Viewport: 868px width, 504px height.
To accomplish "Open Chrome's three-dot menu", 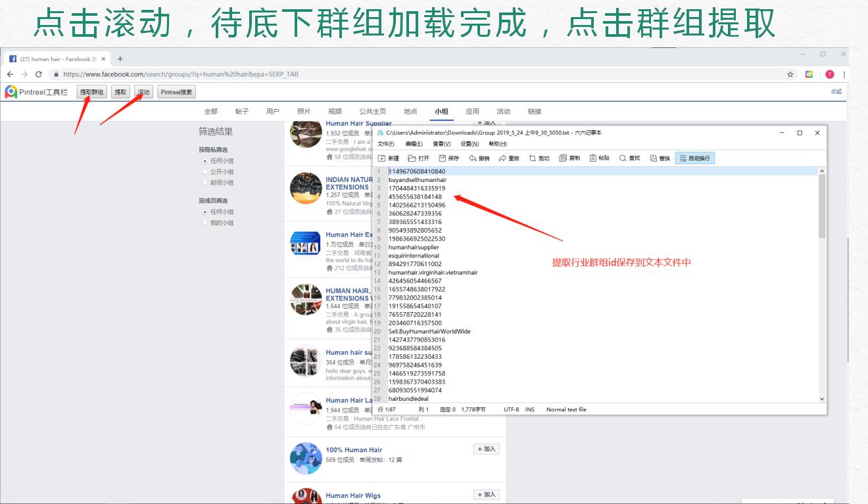I will 844,74.
